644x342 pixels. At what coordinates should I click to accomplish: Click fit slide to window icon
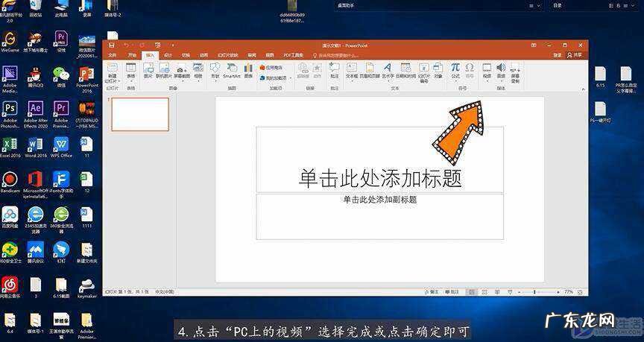(580, 292)
